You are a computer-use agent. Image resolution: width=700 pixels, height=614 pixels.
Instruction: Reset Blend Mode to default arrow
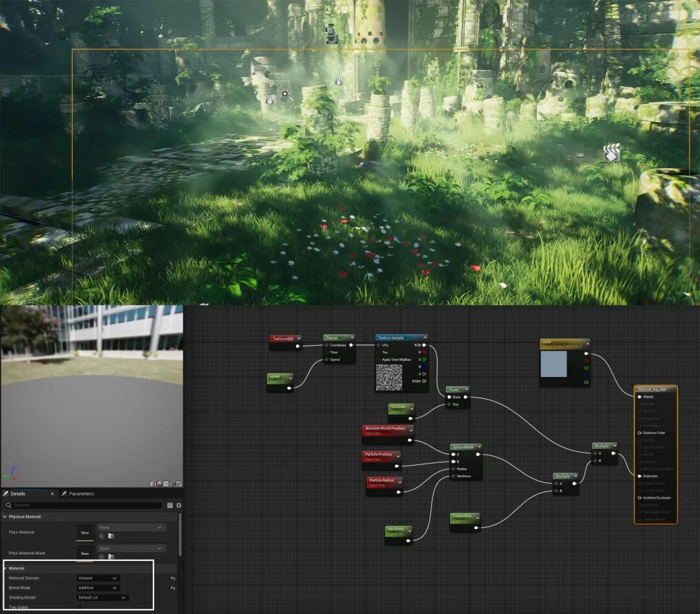(x=173, y=588)
